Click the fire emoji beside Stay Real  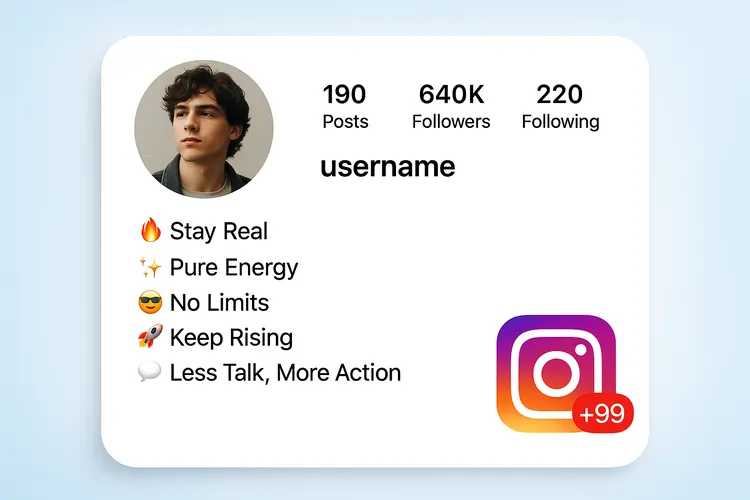(150, 230)
